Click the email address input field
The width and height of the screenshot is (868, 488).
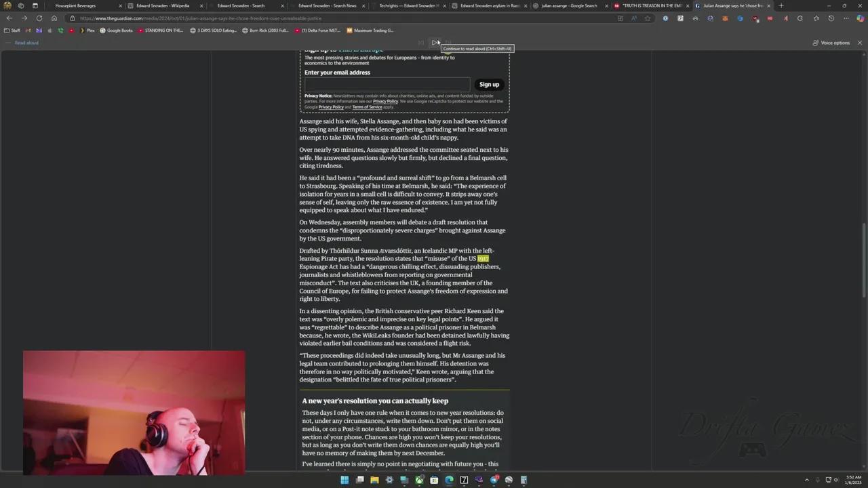tap(387, 83)
